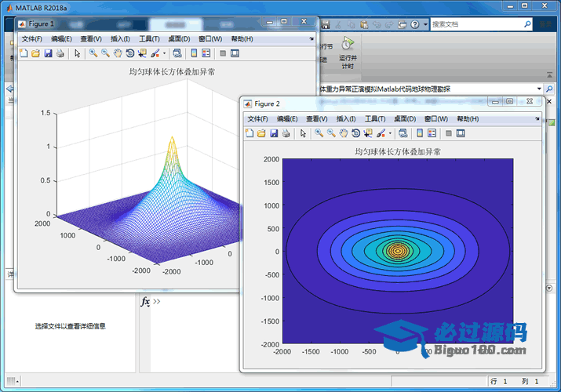This screenshot has height=392, width=561.
Task: Insert Legend in Figure 2
Action: pyautogui.click(x=432, y=133)
